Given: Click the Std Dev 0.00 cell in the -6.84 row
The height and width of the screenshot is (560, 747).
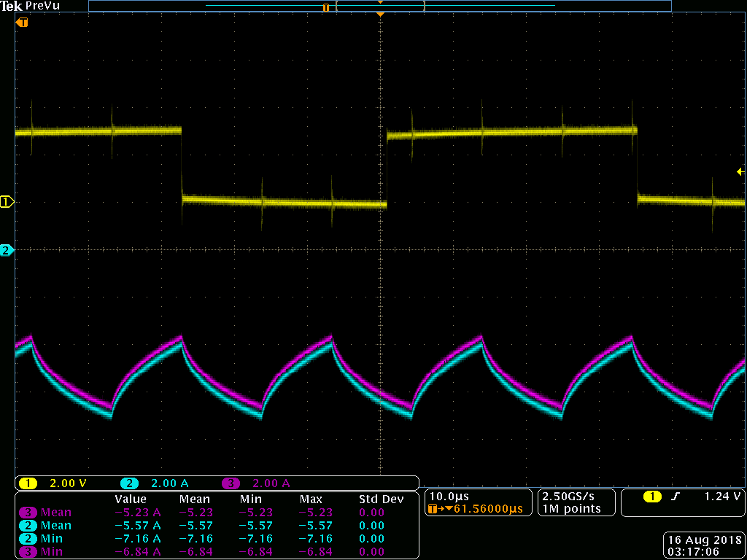Looking at the screenshot, I should click(x=372, y=552).
